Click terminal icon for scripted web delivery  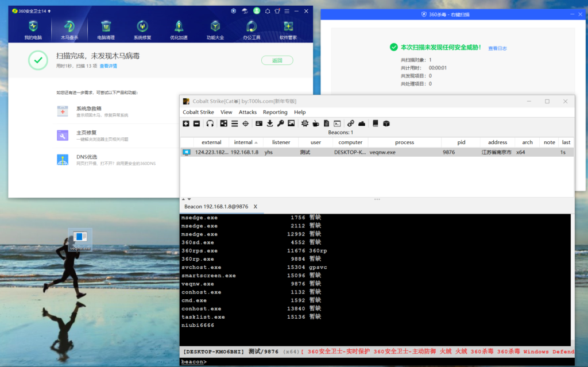[x=337, y=123]
